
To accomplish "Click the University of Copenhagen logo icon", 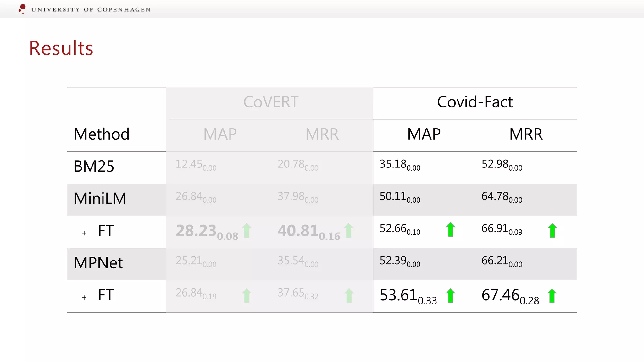I will (x=22, y=9).
